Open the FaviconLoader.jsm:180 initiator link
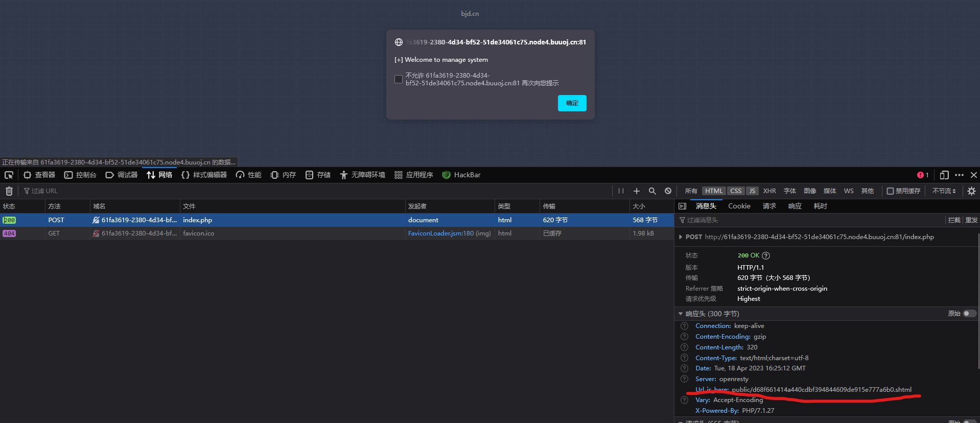980x423 pixels. pyautogui.click(x=441, y=233)
